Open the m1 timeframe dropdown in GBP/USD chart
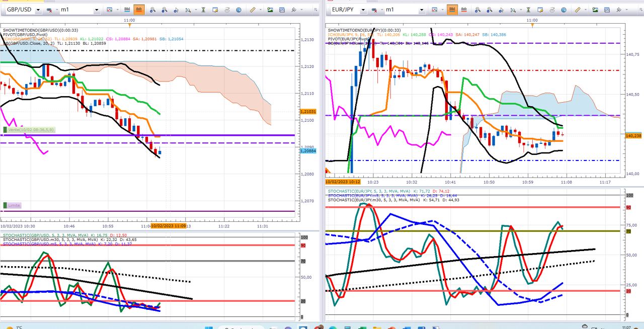644x329 pixels. click(x=97, y=10)
